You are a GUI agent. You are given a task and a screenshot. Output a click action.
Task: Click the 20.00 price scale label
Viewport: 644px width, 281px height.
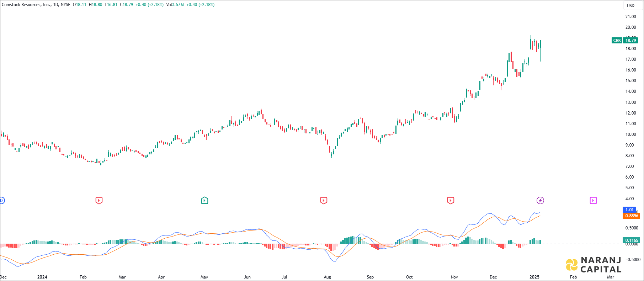tap(631, 27)
